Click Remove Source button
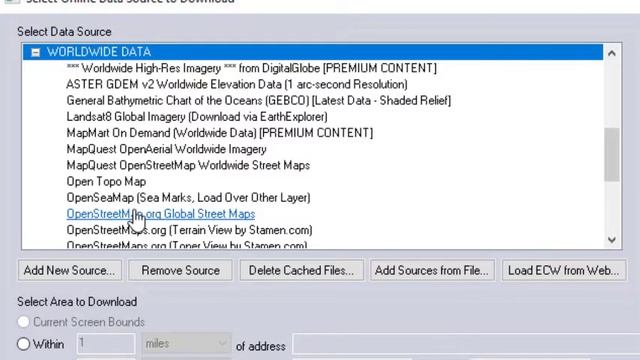This screenshot has width=640, height=360. pyautogui.click(x=180, y=270)
